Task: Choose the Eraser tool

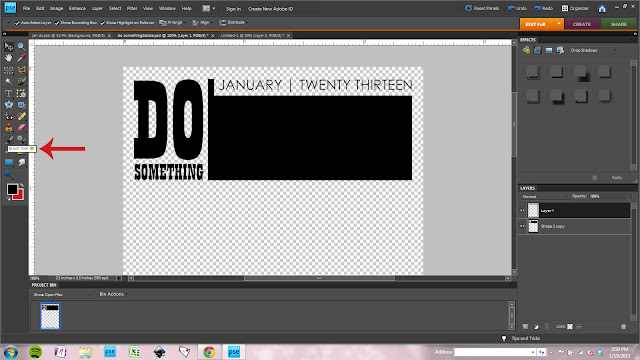Action: [x=21, y=128]
